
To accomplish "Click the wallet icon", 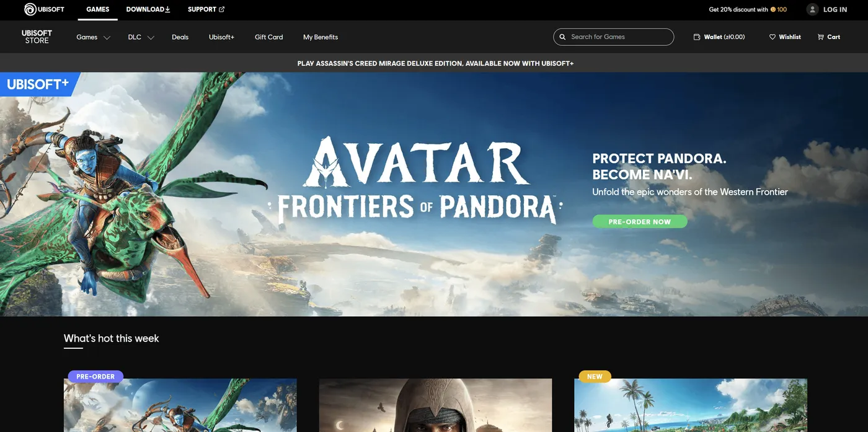I will coord(697,37).
